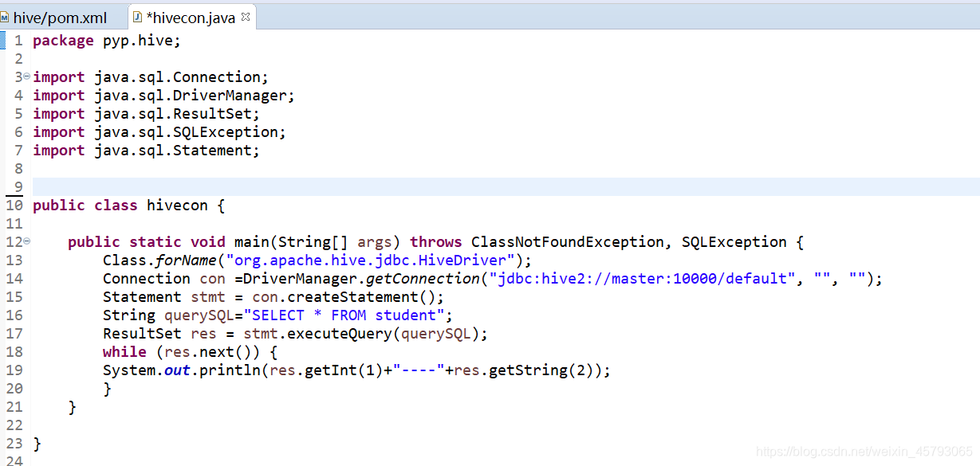Click 'ResultSet res' on line 17
Screen dimensions: 980x466
159,334
